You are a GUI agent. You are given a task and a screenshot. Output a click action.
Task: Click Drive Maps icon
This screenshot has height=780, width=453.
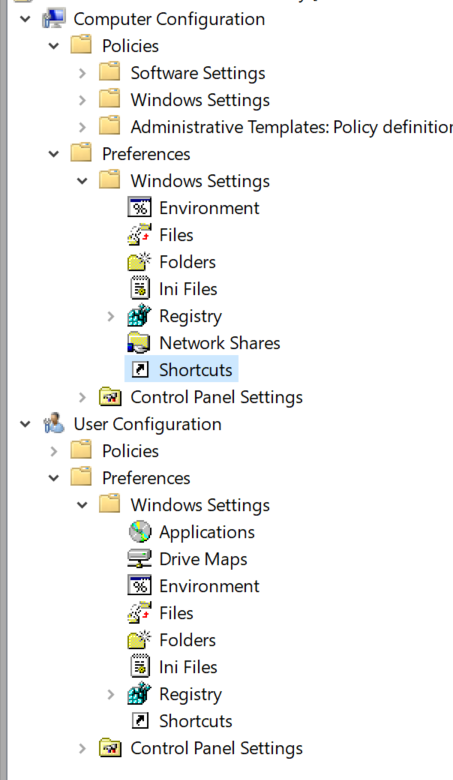tap(139, 559)
